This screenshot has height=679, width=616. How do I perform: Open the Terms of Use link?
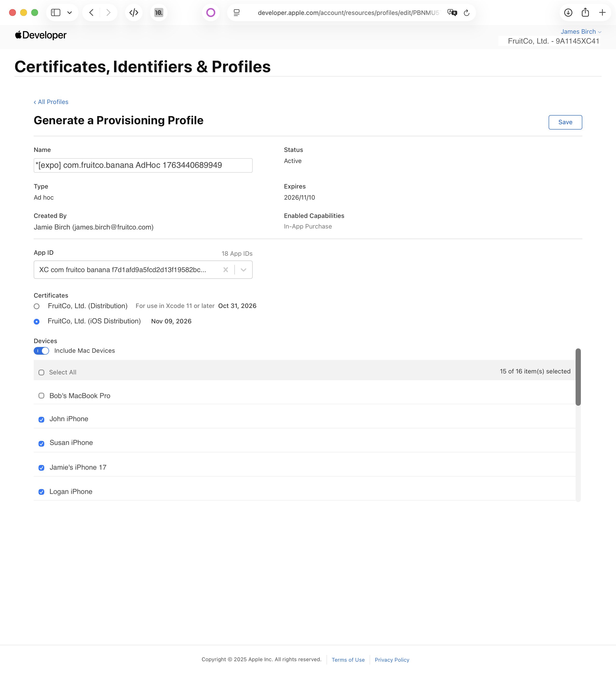tap(348, 660)
